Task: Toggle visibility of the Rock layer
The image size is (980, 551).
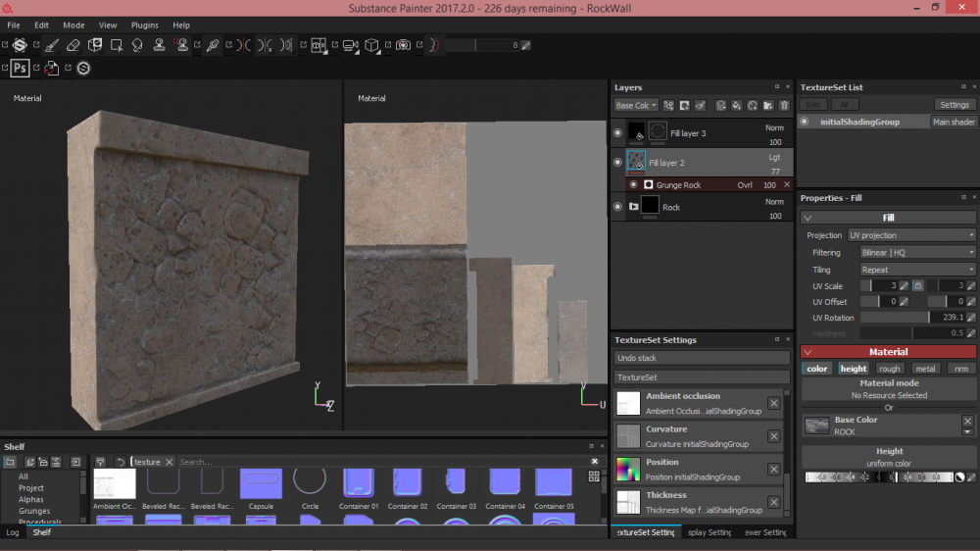Action: (617, 207)
